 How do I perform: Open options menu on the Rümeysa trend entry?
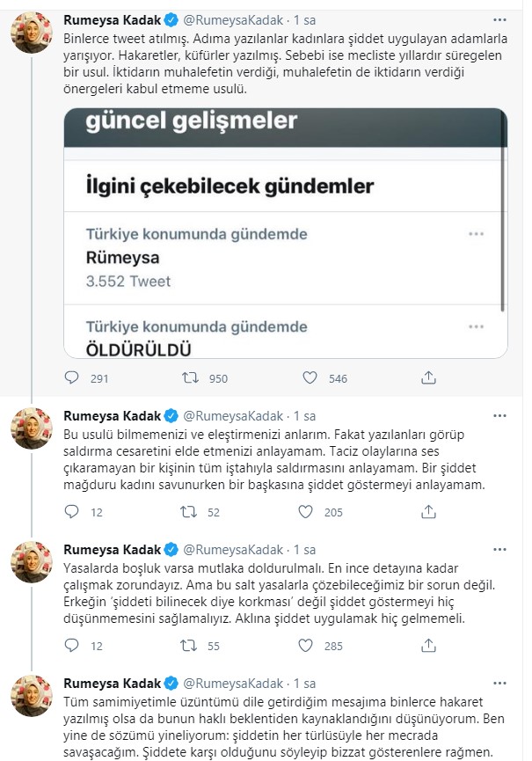477,234
